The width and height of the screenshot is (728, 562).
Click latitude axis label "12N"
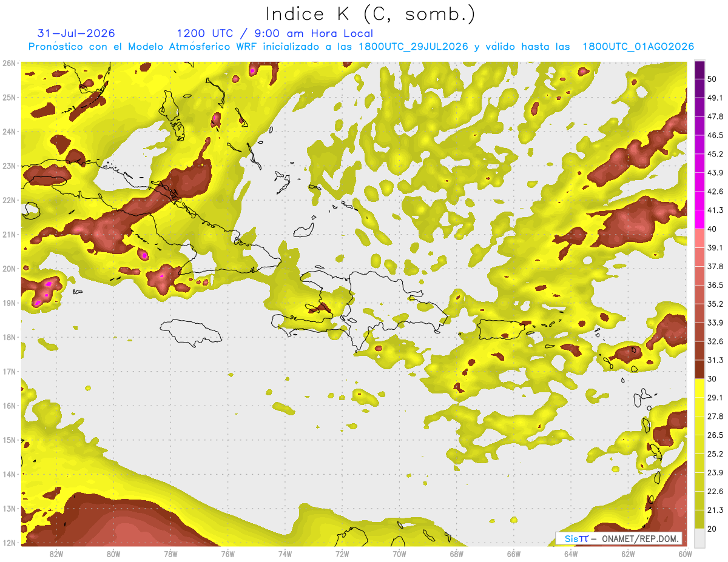[x=9, y=543]
